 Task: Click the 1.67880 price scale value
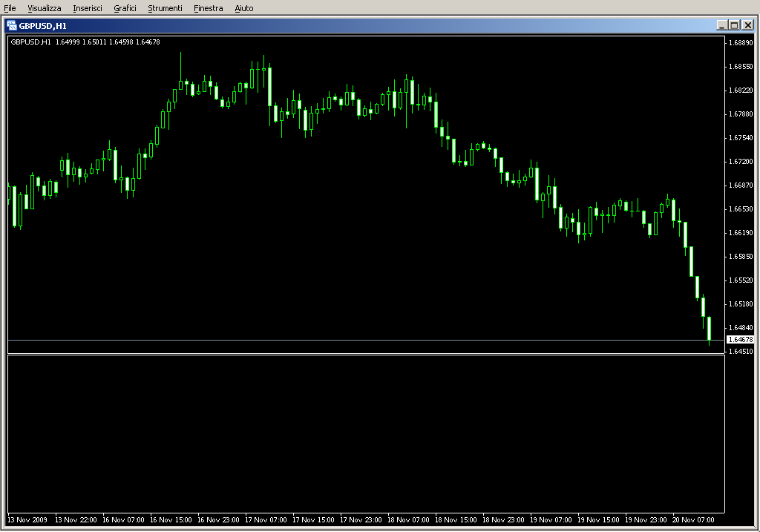[741, 114]
